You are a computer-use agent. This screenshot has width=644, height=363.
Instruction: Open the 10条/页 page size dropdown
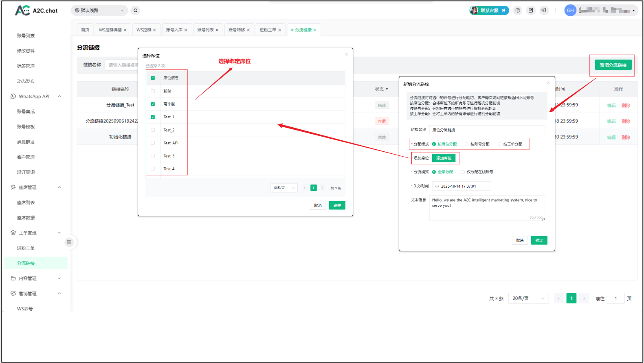click(x=284, y=188)
